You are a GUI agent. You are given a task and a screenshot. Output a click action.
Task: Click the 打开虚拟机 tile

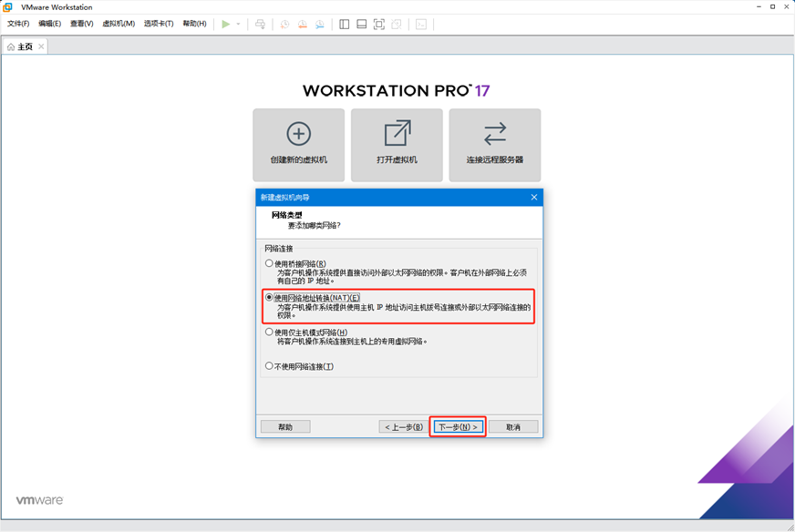pyautogui.click(x=397, y=145)
